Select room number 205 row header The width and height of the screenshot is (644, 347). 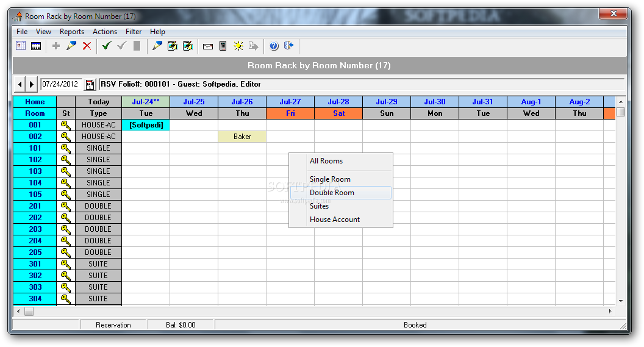(35, 252)
